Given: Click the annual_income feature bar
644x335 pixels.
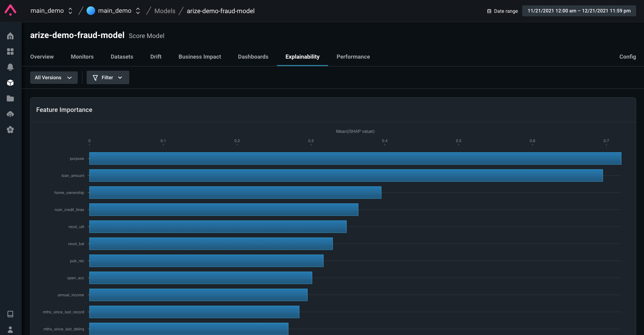Looking at the screenshot, I should 198,295.
